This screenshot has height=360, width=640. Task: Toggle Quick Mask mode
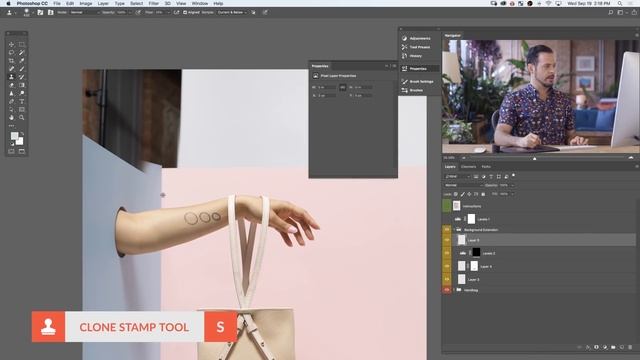(11, 151)
